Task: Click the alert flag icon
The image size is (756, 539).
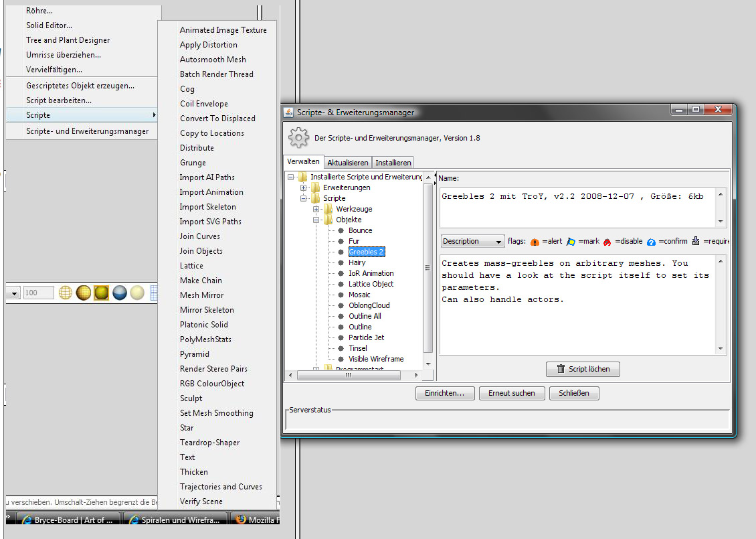Action: pyautogui.click(x=535, y=242)
